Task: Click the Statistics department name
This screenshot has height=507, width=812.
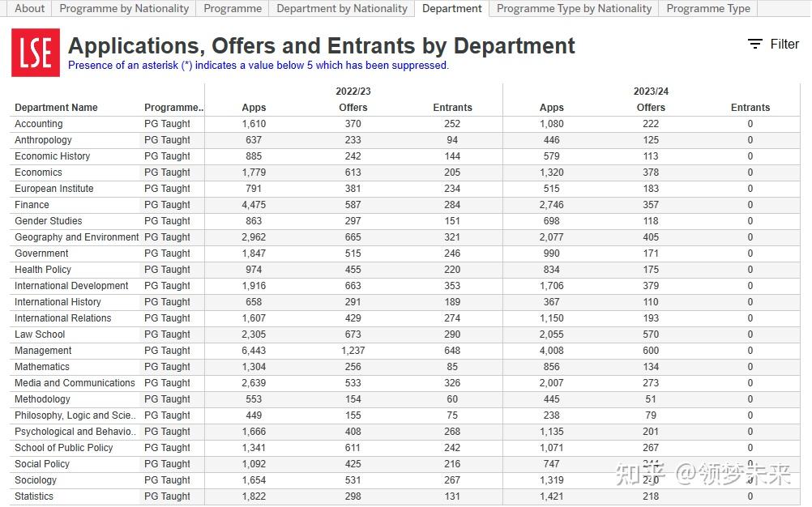Action: (x=34, y=496)
